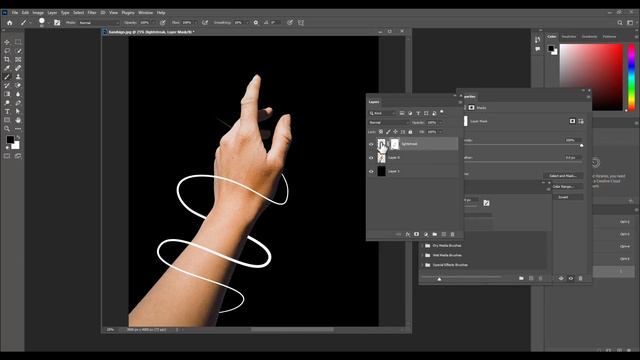The image size is (640, 360).
Task: Open the Flow dropdown arrow
Action: [x=195, y=23]
